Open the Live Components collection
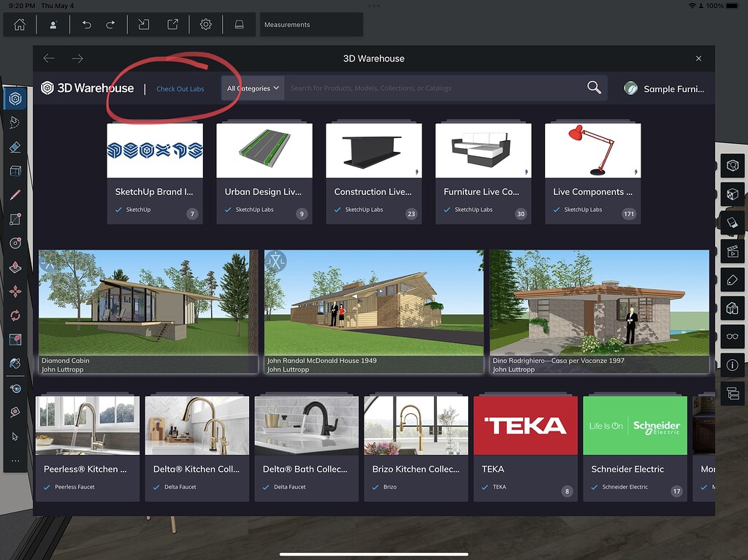The width and height of the screenshot is (748, 560). coord(592,173)
